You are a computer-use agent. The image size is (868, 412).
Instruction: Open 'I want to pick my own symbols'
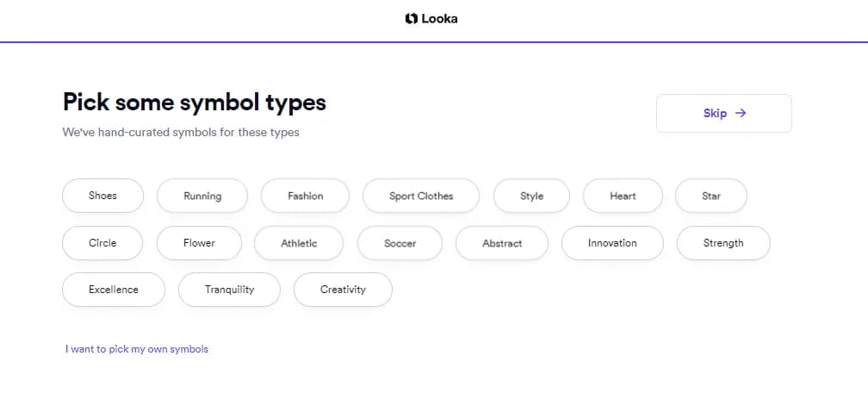coord(137,349)
